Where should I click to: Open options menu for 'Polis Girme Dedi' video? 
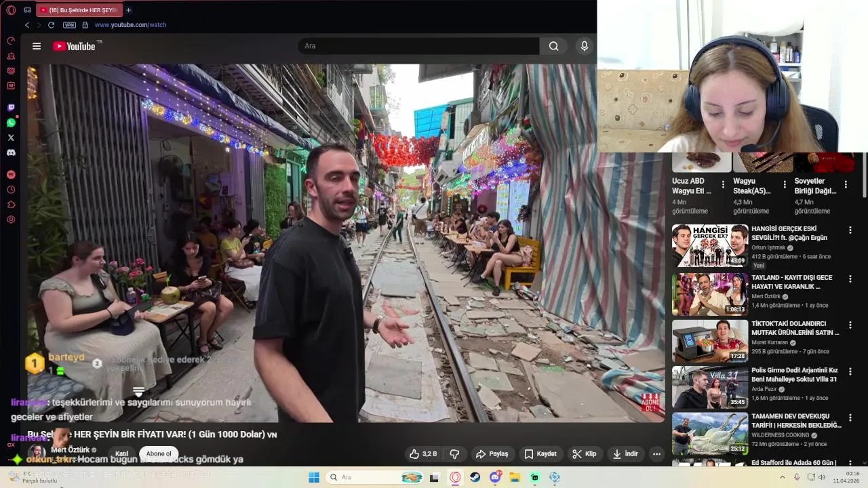point(850,372)
